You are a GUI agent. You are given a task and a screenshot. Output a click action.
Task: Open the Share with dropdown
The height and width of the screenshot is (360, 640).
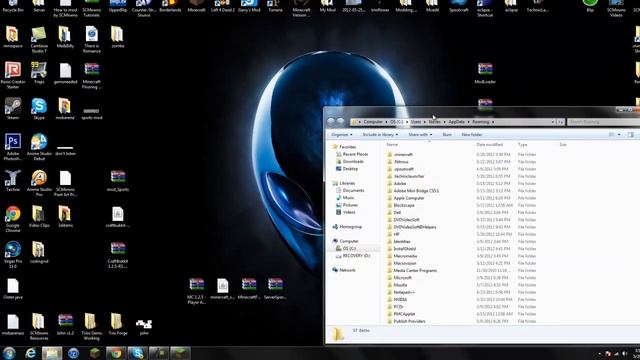(420, 134)
